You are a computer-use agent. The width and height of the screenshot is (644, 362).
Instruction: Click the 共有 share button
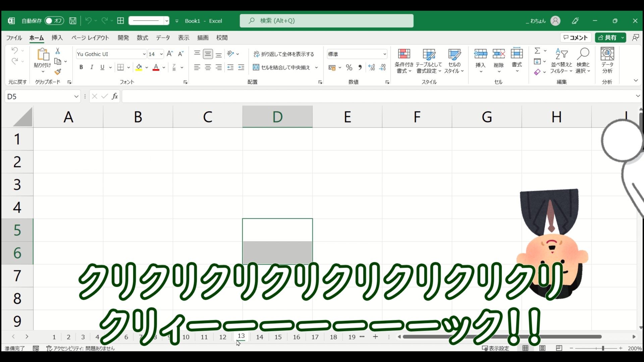[607, 38]
